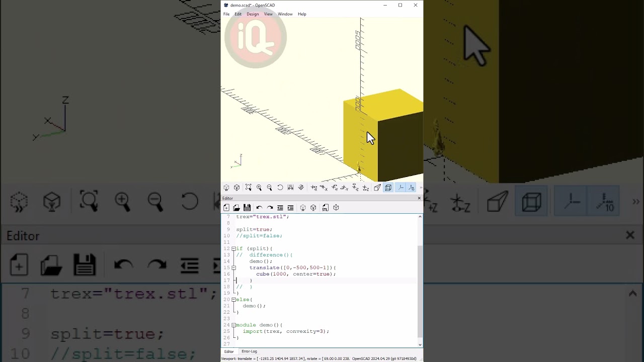Open the Design menu
This screenshot has height=362, width=644.
coord(253,14)
